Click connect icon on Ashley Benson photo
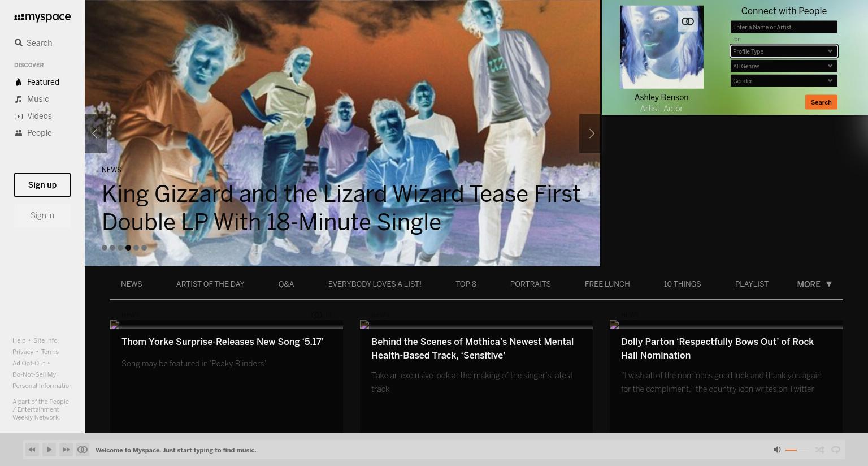The height and width of the screenshot is (466, 868). (688, 21)
